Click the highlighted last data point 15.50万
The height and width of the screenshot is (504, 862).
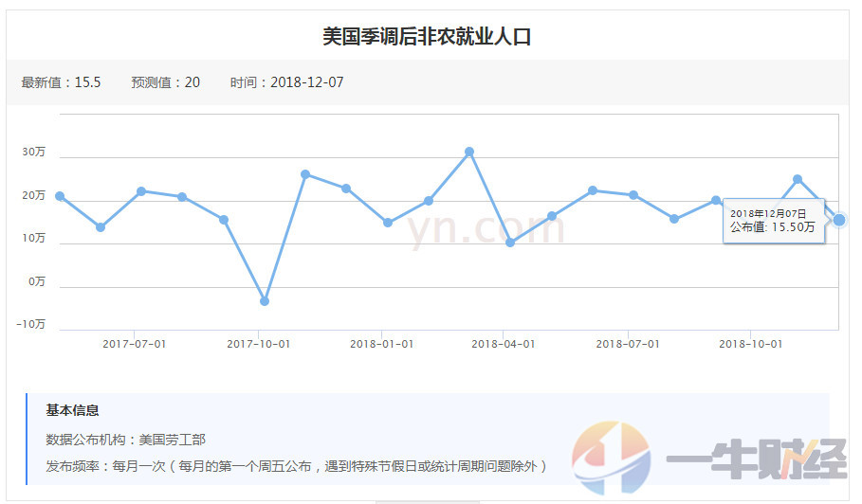click(x=839, y=220)
